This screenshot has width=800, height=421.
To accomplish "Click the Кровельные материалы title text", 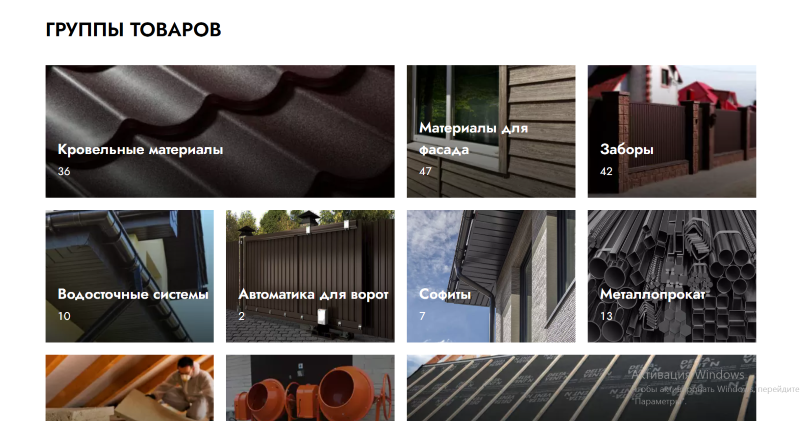I will tap(140, 150).
